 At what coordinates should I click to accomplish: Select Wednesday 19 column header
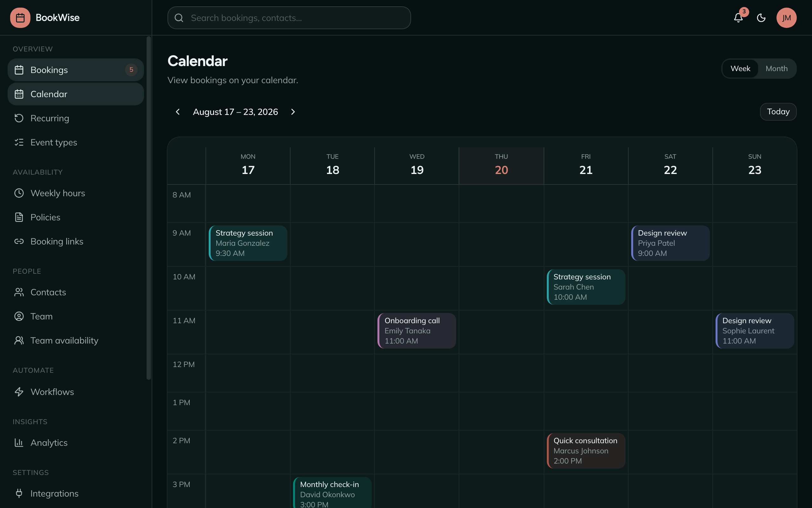coord(417,166)
